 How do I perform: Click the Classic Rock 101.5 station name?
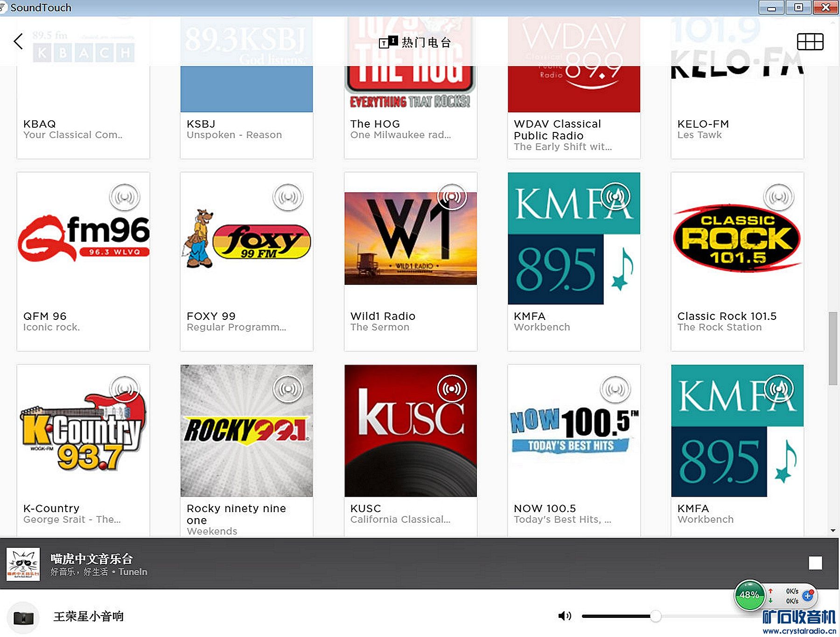pyautogui.click(x=727, y=316)
